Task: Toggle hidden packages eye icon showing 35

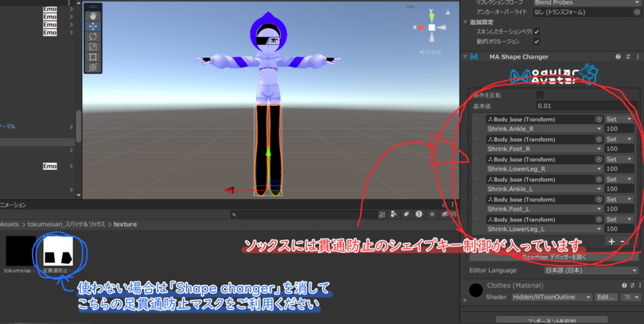Action: [449, 215]
